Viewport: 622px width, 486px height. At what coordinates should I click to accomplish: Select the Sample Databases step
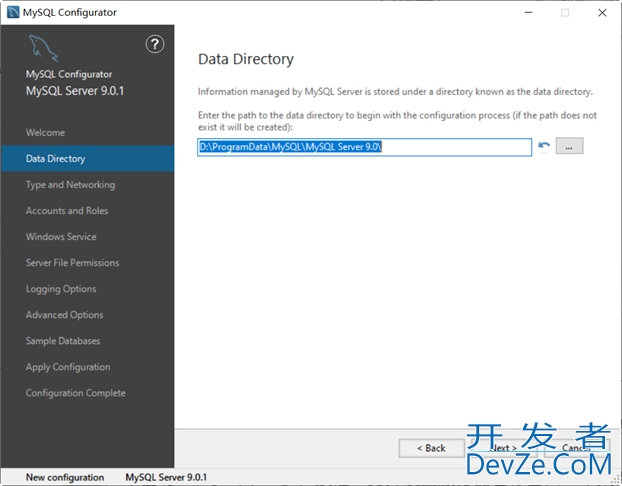pos(63,341)
